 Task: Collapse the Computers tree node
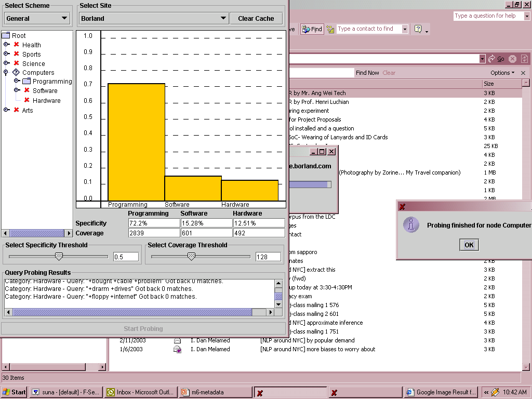click(x=6, y=73)
